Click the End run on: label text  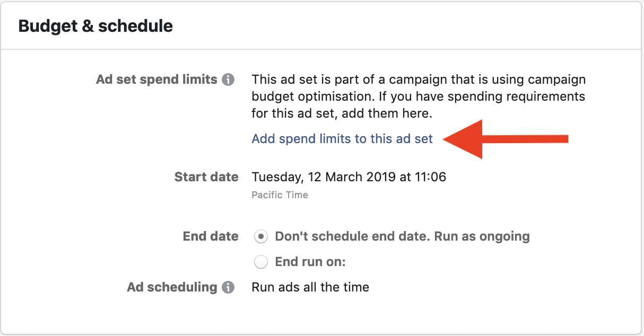pyautogui.click(x=310, y=262)
